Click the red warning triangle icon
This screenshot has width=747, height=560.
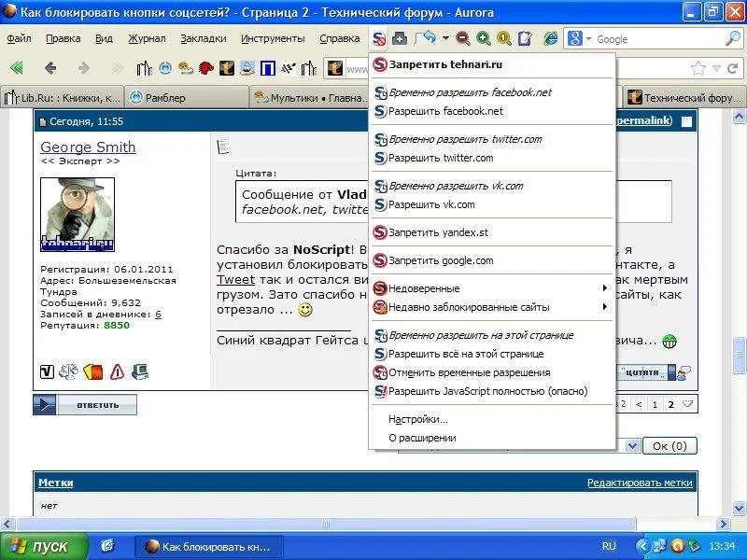click(x=118, y=371)
